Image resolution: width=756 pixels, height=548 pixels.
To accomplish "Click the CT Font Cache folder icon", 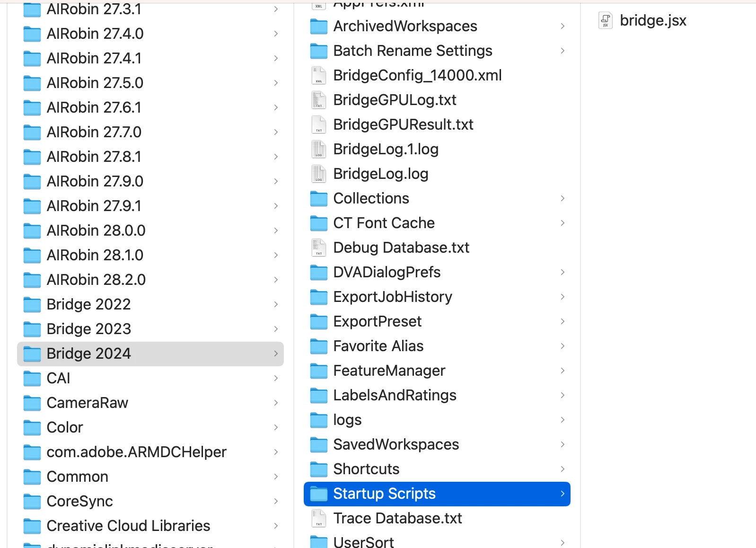I will tap(318, 223).
